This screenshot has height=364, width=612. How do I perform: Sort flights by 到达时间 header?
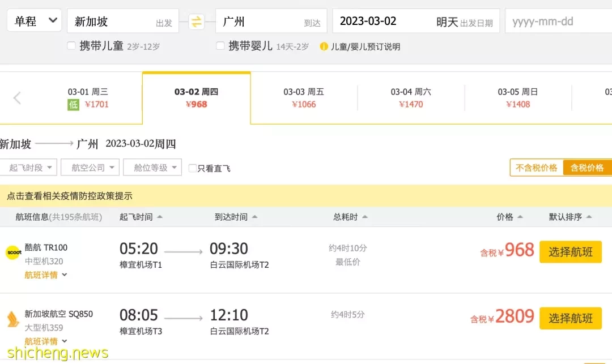(x=231, y=217)
